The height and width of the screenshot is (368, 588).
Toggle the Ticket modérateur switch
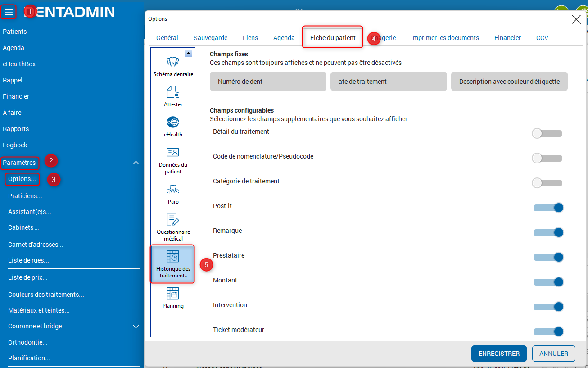pyautogui.click(x=549, y=332)
